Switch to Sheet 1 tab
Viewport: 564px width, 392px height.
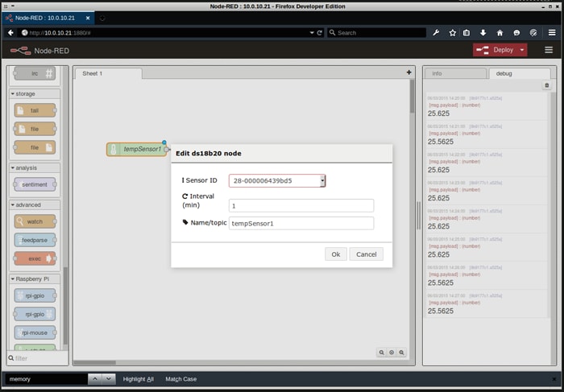click(x=108, y=73)
